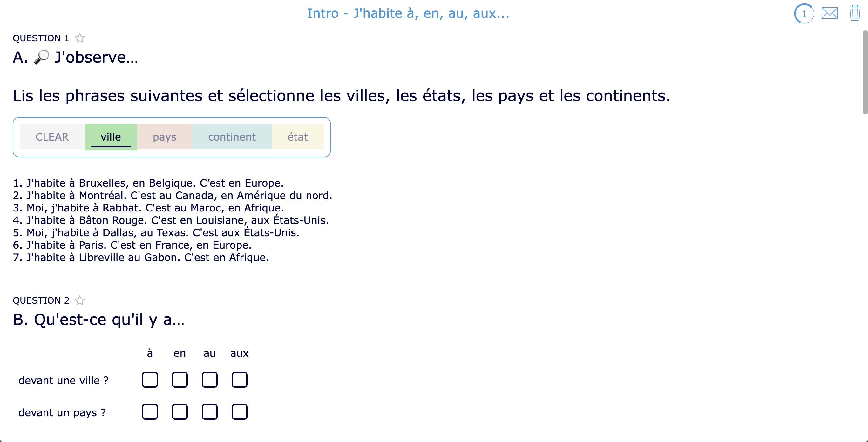This screenshot has height=442, width=868.
Task: Select the 'continent' highlighter category
Action: pos(232,136)
